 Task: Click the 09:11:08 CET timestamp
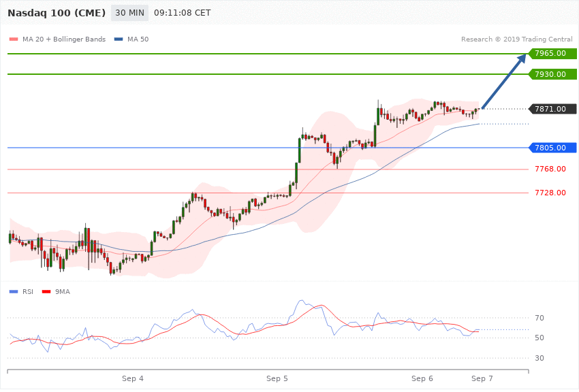point(182,13)
